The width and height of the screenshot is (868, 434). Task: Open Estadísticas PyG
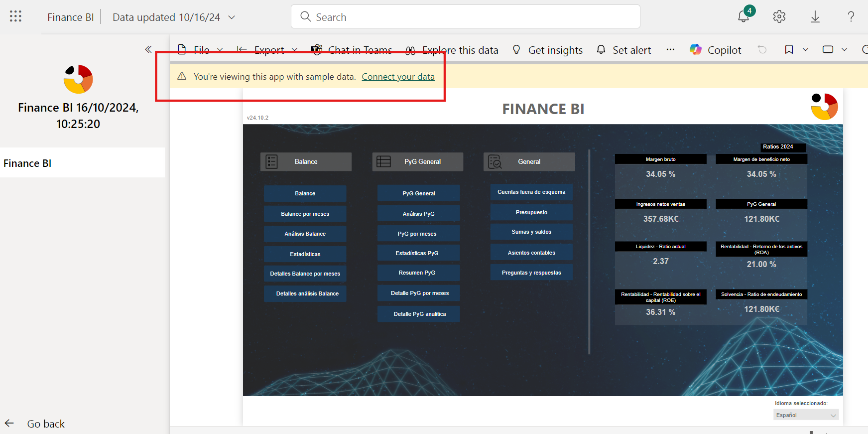(x=418, y=253)
